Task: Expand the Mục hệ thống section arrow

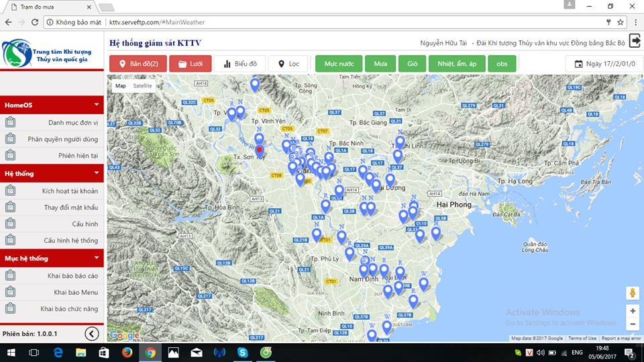Action: [97, 258]
